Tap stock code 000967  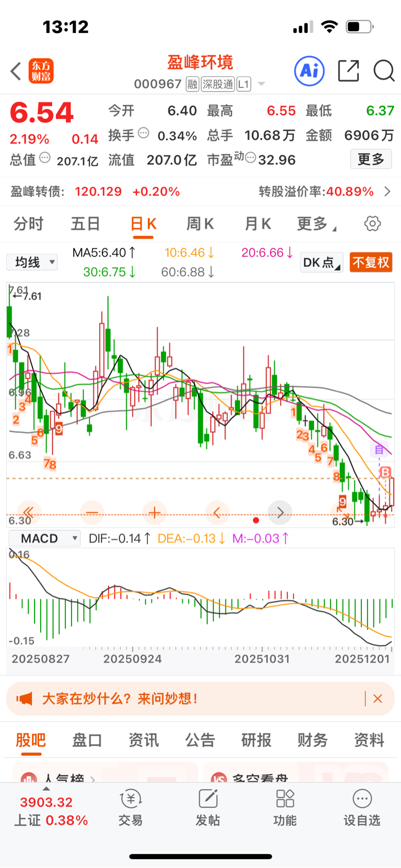click(158, 84)
